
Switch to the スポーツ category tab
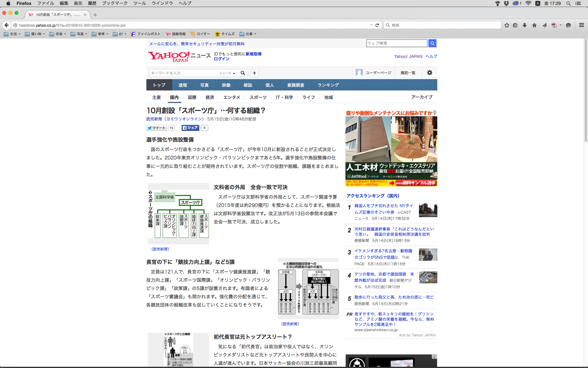coord(258,97)
